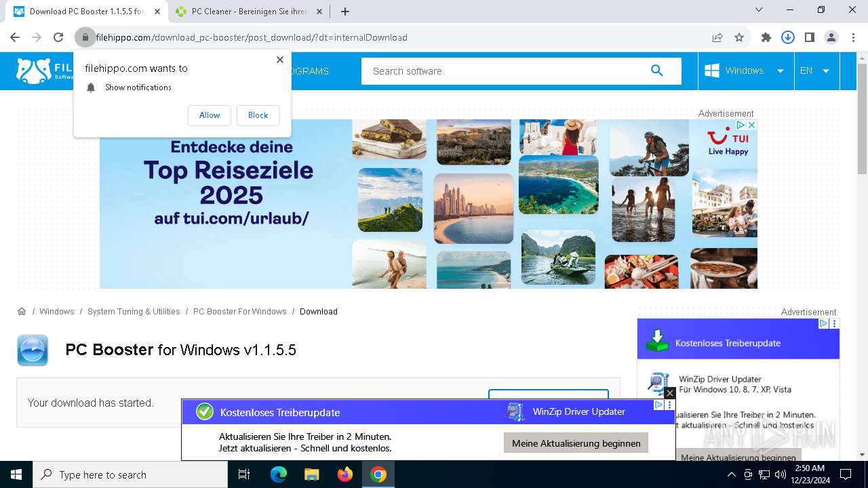Close the bottom Treiberupdate overlay ad
This screenshot has height=488, width=868.
pyautogui.click(x=669, y=392)
